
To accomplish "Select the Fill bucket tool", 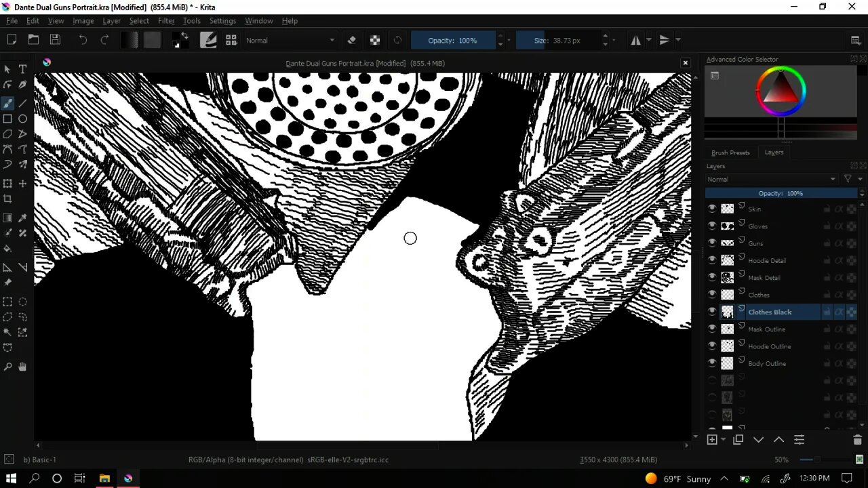I will tap(7, 248).
